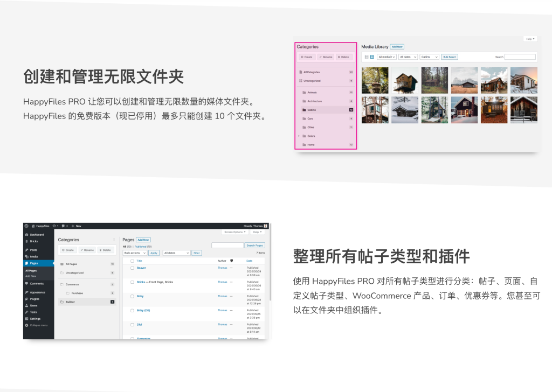The height and width of the screenshot is (392, 552).
Task: Open the All media items dropdown
Action: [x=387, y=57]
